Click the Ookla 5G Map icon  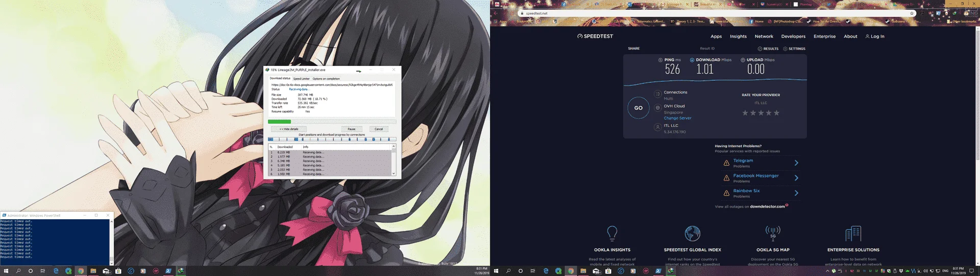coord(773,233)
